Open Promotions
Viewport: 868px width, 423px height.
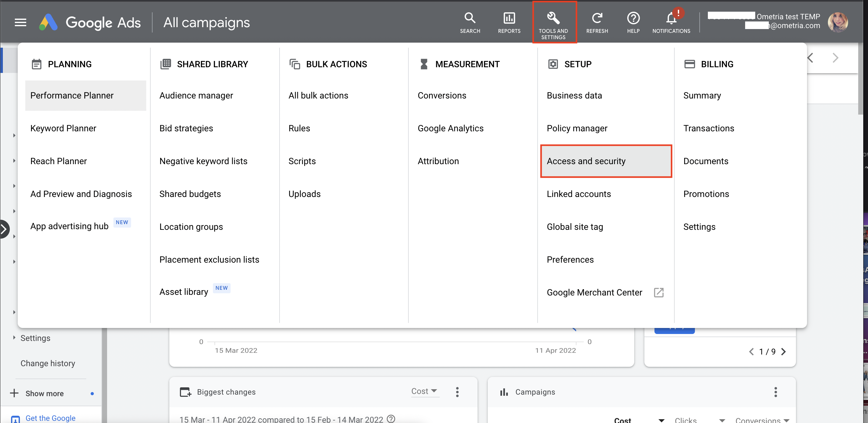click(706, 194)
